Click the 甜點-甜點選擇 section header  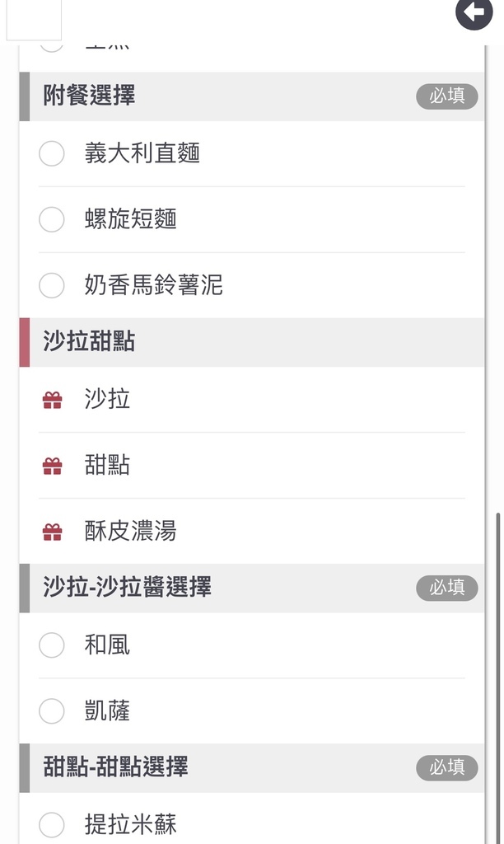point(115,767)
